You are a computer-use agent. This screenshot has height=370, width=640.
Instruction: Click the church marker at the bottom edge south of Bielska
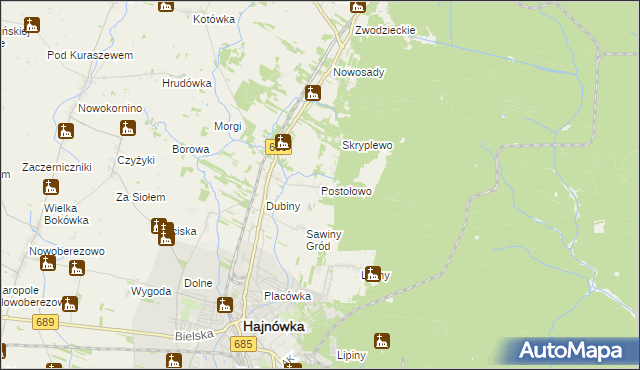pyautogui.click(x=174, y=361)
